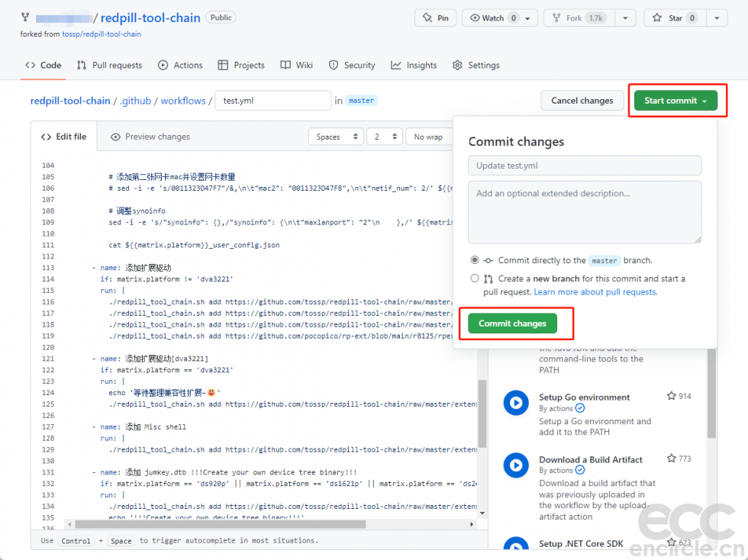Open Setup .NET Core SDK title
This screenshot has width=748, height=560.
[581, 544]
